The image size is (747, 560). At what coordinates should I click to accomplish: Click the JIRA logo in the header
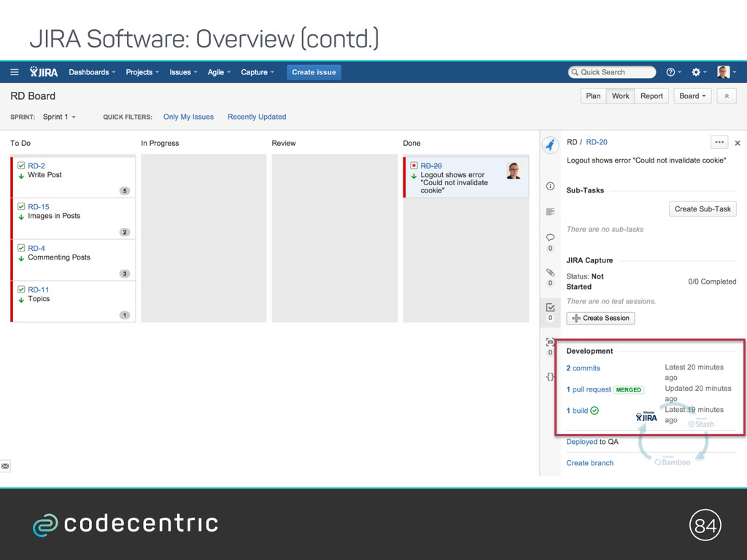pyautogui.click(x=44, y=72)
